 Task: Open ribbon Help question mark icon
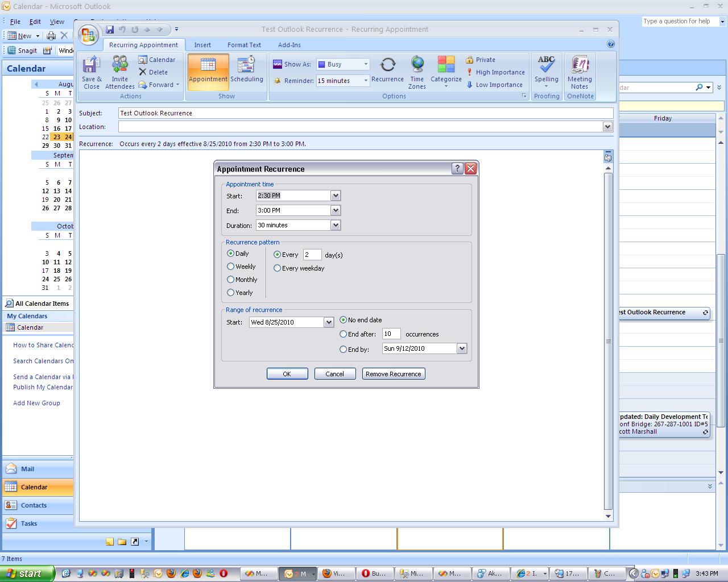[x=611, y=44]
